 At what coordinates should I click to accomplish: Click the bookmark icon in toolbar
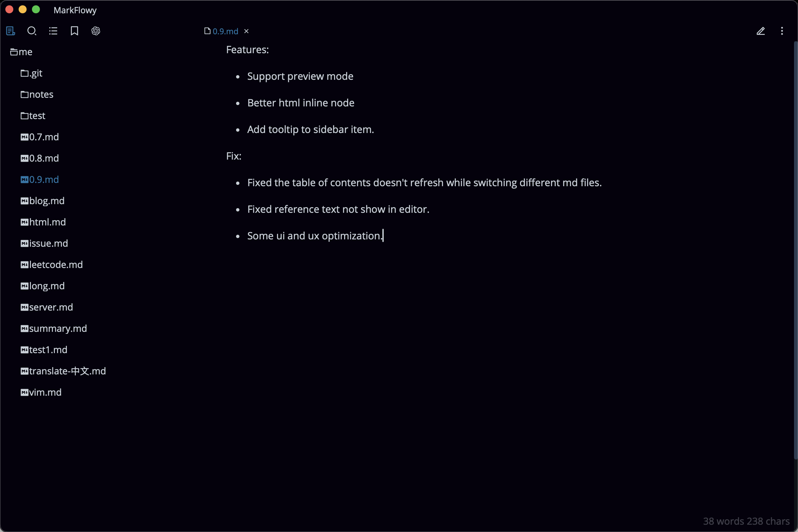[74, 31]
